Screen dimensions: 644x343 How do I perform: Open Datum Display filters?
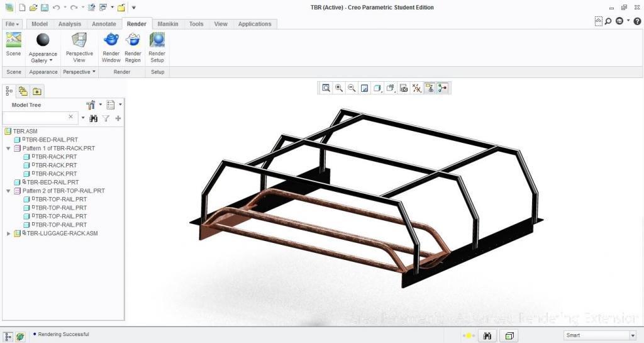click(417, 88)
